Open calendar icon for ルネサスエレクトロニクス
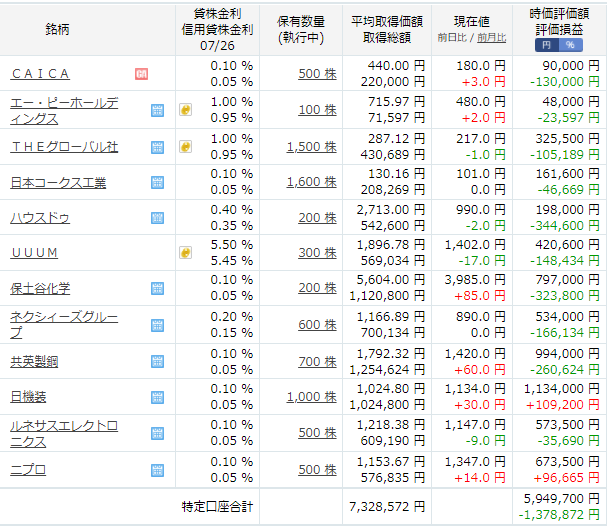607x526 pixels. pos(157,433)
